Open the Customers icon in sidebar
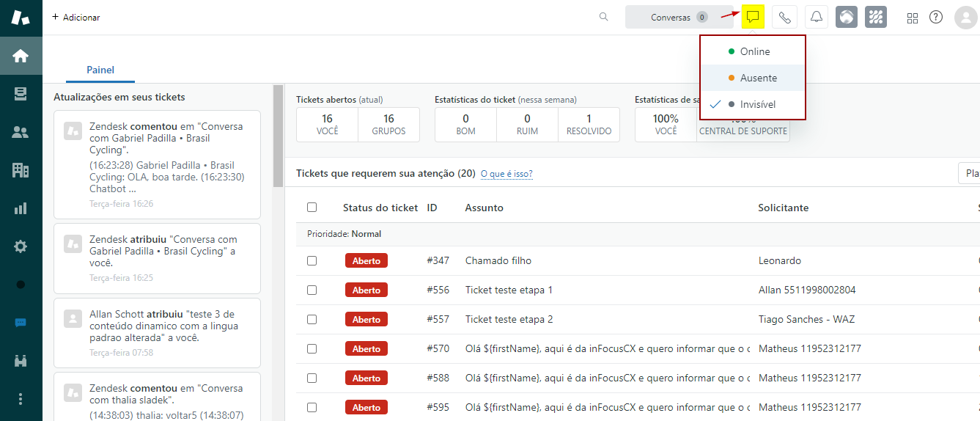The height and width of the screenshot is (421, 980). 21,133
